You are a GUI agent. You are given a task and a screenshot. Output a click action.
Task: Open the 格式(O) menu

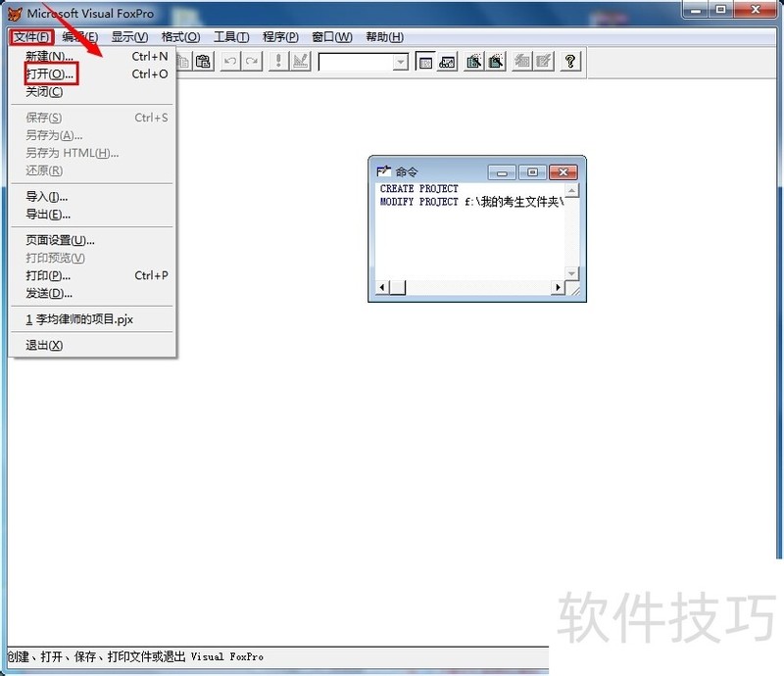tap(180, 37)
